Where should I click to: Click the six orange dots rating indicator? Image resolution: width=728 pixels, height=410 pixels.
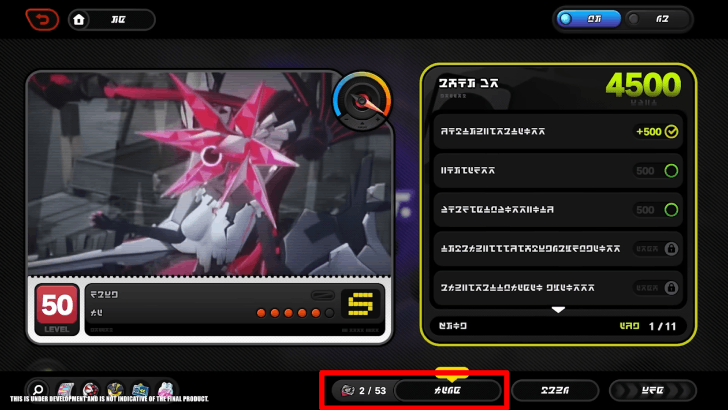tap(295, 313)
